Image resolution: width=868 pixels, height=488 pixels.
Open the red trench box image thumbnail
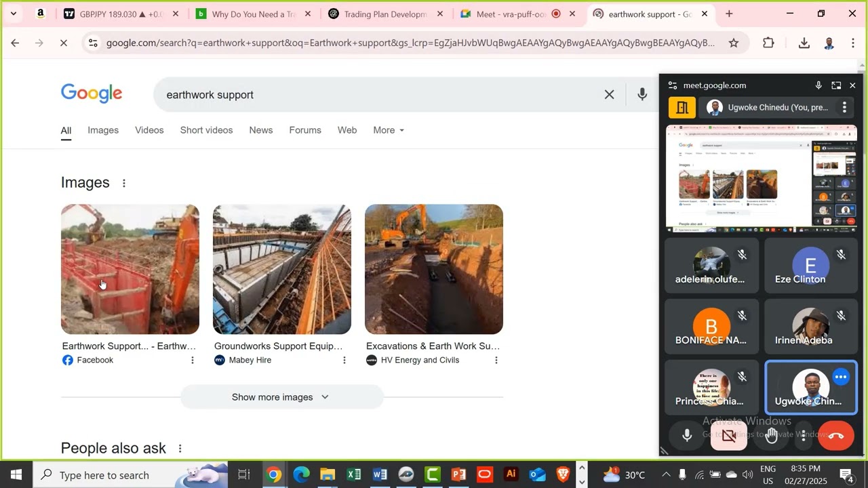[130, 269]
